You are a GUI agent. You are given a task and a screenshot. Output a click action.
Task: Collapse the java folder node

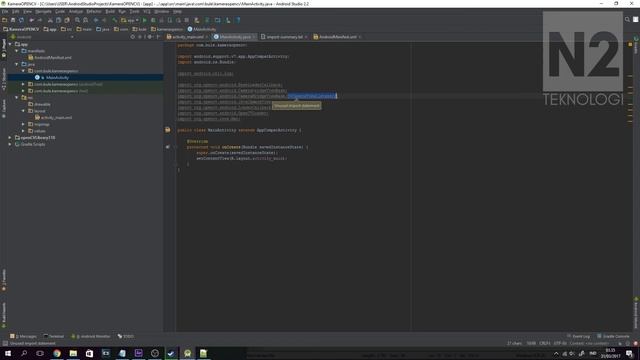[17, 64]
